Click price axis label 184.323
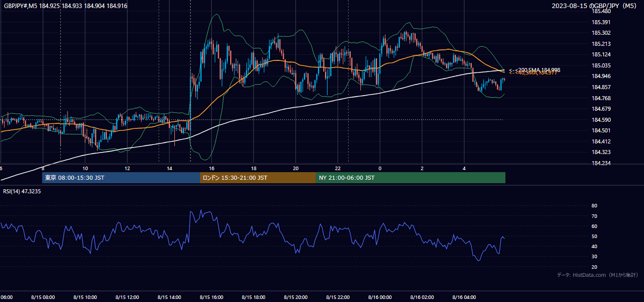Screen dimensions: 644x302 600,152
